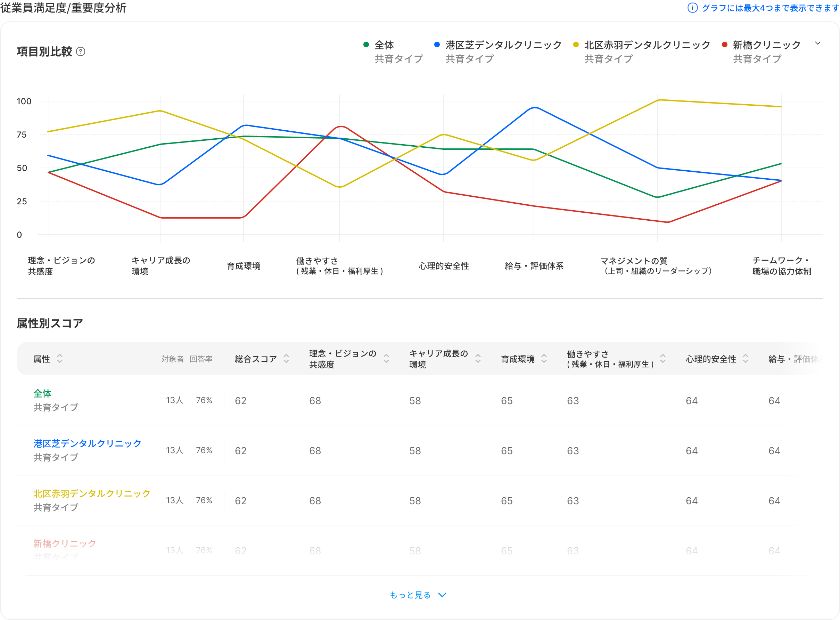
Task: Sort by 理念・ビジョンの共感度 column arrows
Action: [386, 358]
